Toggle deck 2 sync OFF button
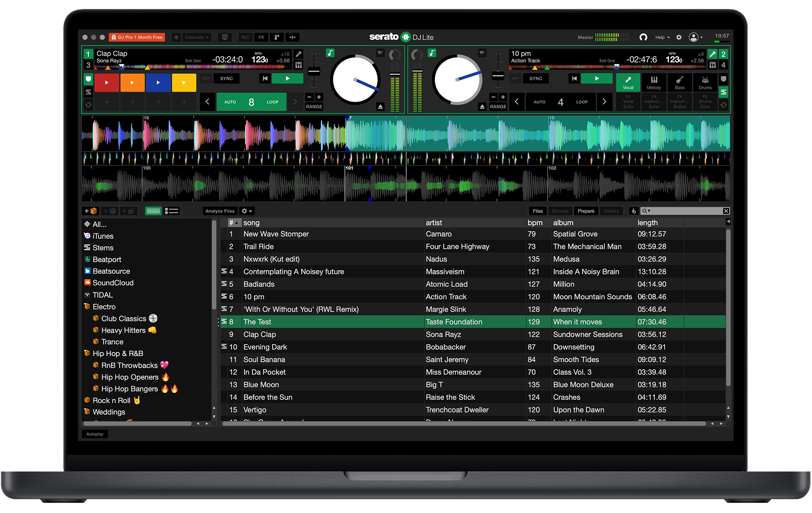This screenshot has width=812, height=513. click(x=515, y=78)
